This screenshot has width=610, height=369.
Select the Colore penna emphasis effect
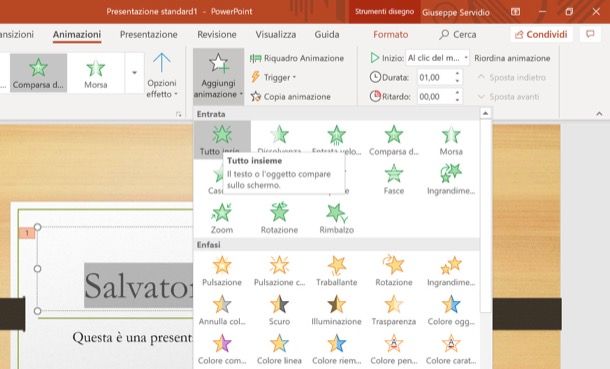click(394, 349)
